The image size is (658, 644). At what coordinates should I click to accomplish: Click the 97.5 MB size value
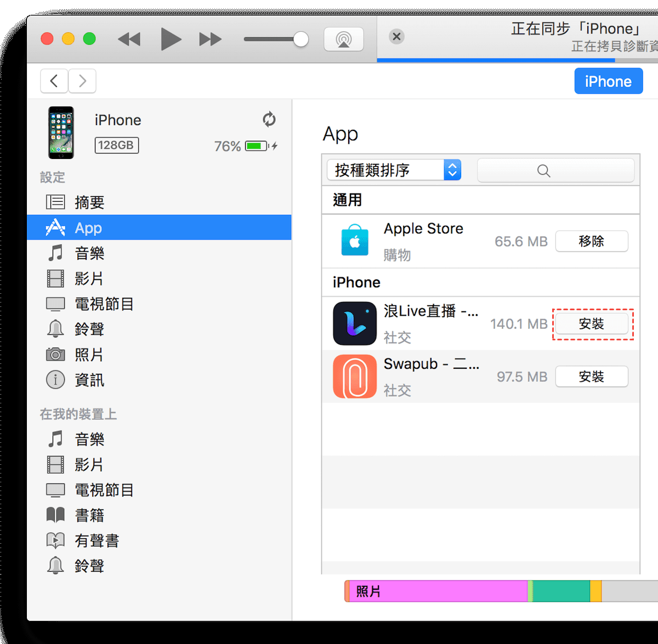tap(522, 377)
